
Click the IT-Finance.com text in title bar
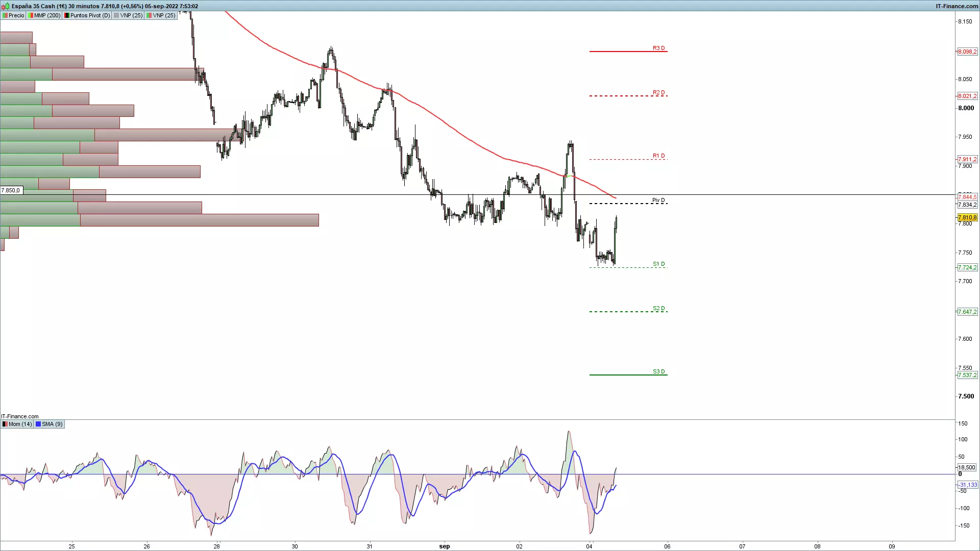tap(957, 6)
